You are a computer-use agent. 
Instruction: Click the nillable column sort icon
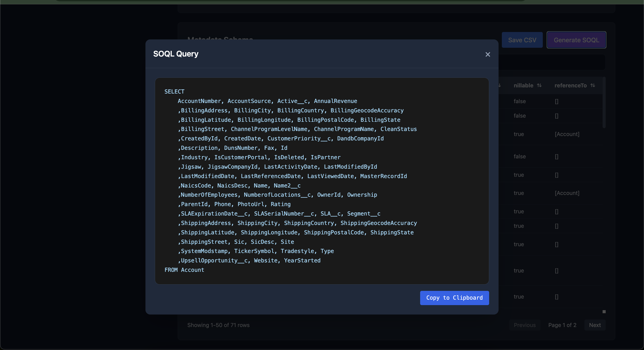coord(539,85)
